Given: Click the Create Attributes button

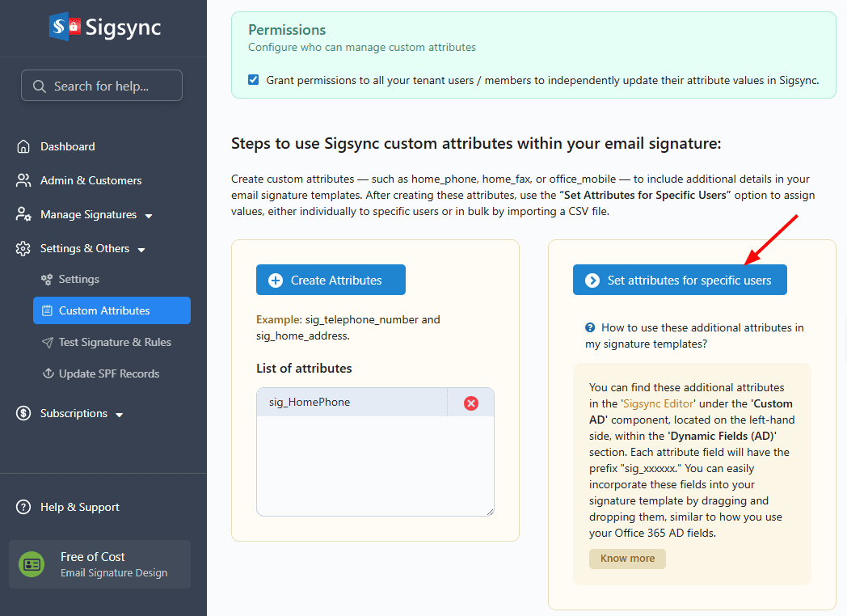Looking at the screenshot, I should click(x=331, y=280).
